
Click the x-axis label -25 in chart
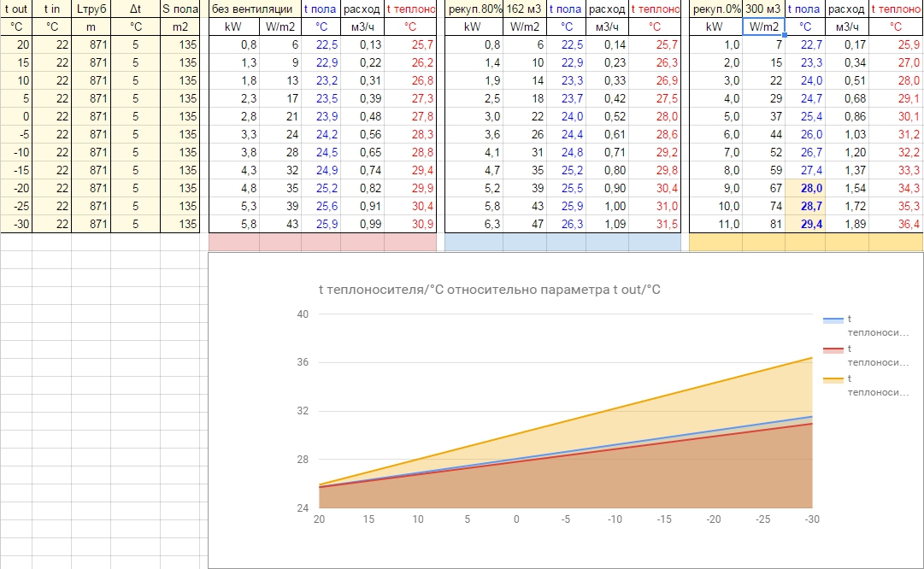(x=762, y=519)
